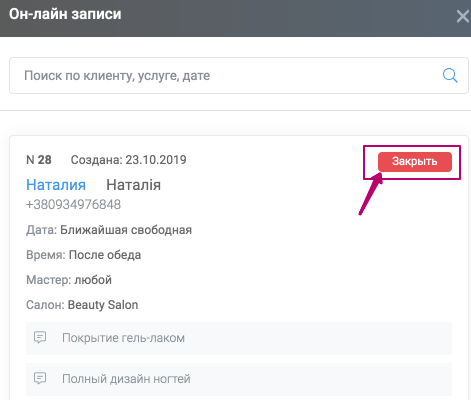Screen dimensions: 471x400
Task: Focus the client, service, date search field
Action: (x=239, y=76)
